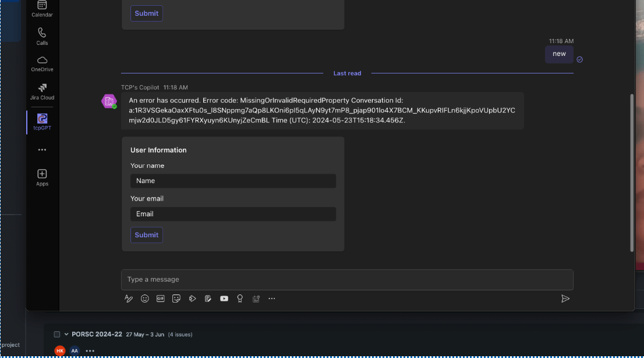The width and height of the screenshot is (644, 358).
Task: Open the sticker picker
Action: pos(176,298)
